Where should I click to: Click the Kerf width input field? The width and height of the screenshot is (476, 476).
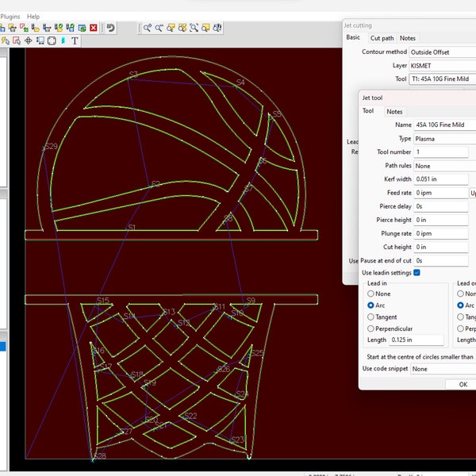click(441, 179)
